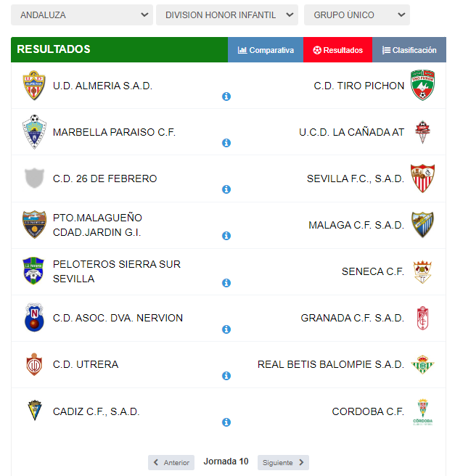Image resolution: width=455 pixels, height=476 pixels.
Task: Click Cordoba C.F. team crest
Action: pyautogui.click(x=423, y=411)
